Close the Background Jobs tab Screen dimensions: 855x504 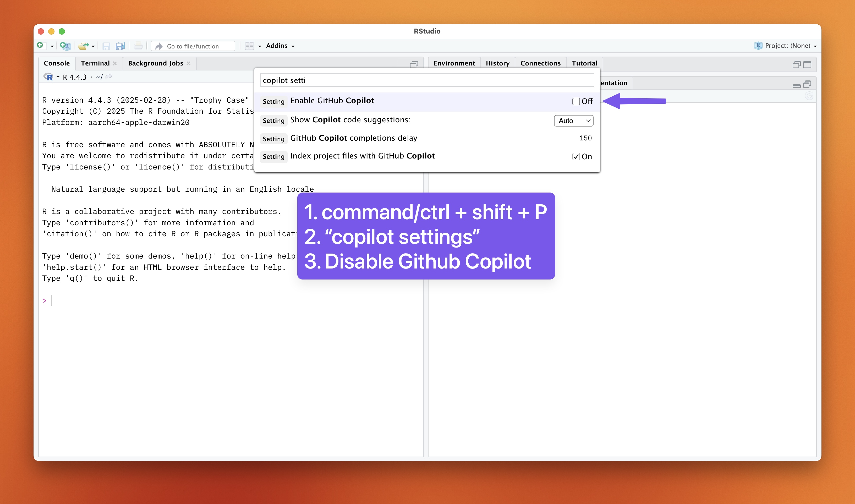pyautogui.click(x=188, y=63)
